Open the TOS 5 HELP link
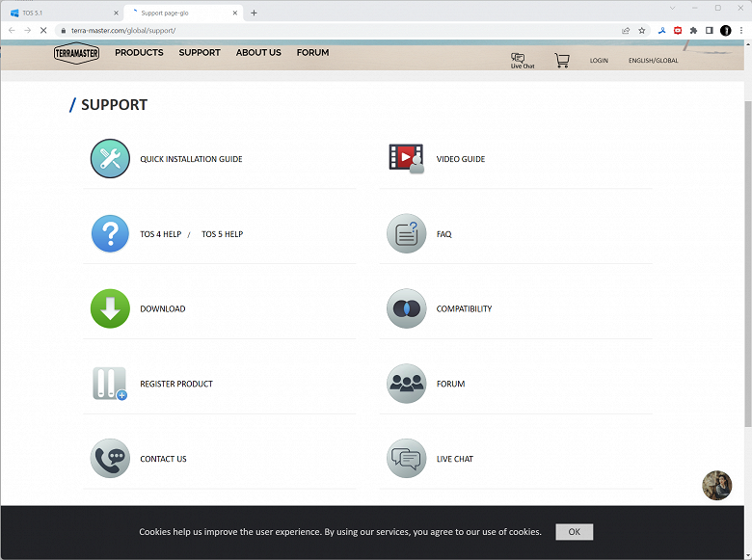This screenshot has width=752, height=560. point(222,234)
